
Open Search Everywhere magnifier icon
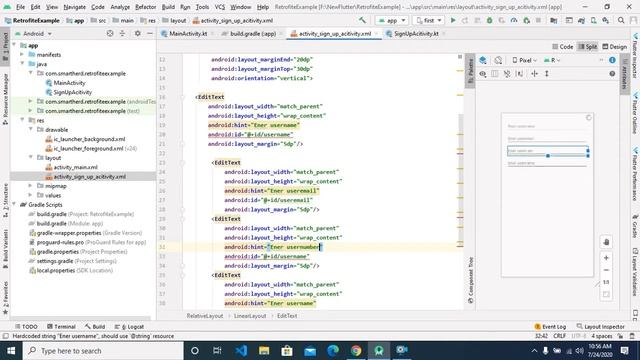click(x=621, y=20)
